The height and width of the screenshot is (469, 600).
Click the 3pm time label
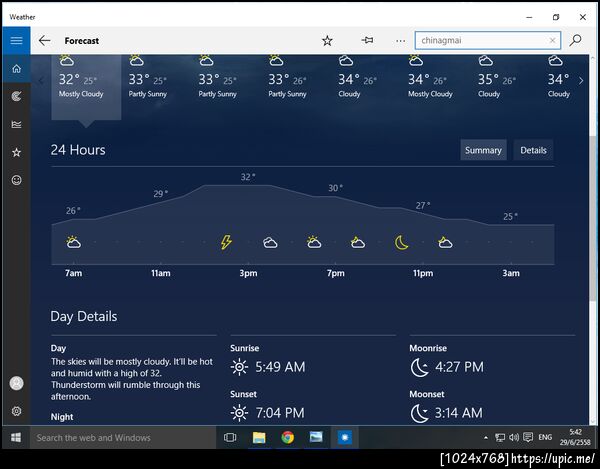click(248, 273)
